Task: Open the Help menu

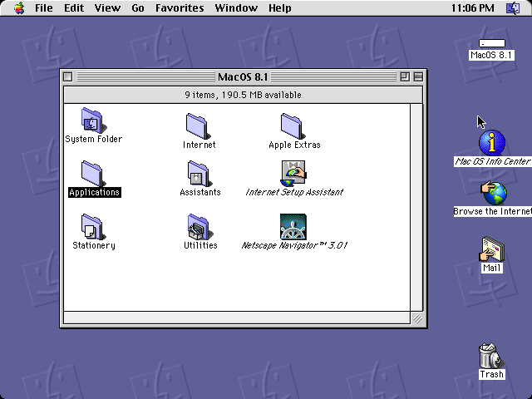Action: 280,7
